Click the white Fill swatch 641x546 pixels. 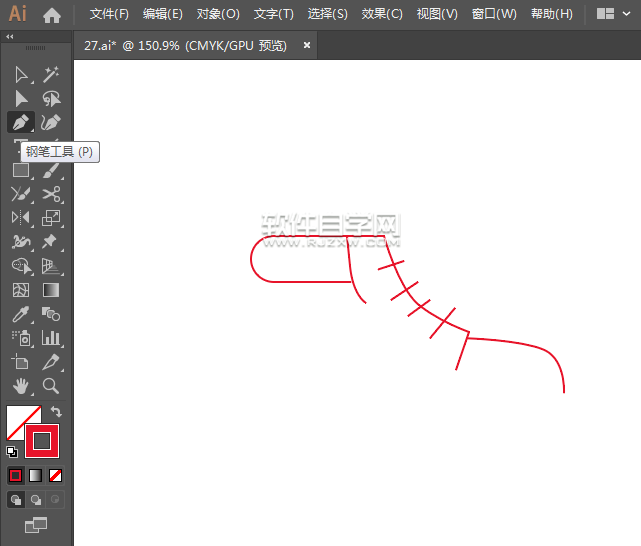[x=16, y=416]
